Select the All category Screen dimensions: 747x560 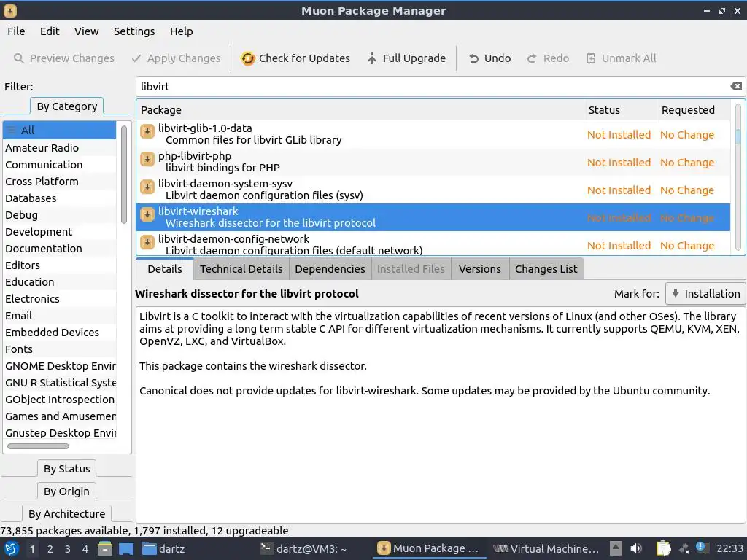point(60,130)
